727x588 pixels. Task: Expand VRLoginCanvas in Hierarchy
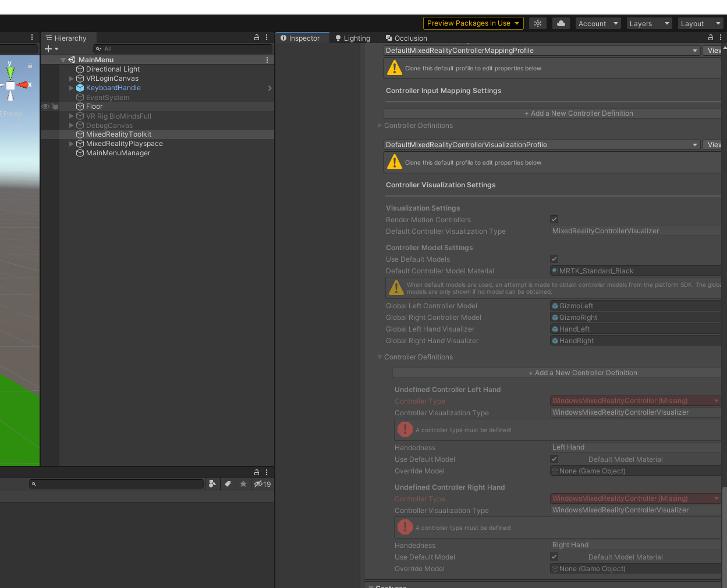coord(72,79)
